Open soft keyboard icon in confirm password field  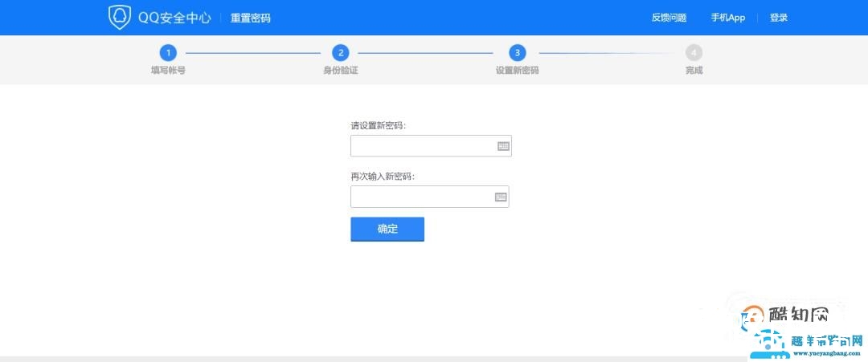pos(501,197)
